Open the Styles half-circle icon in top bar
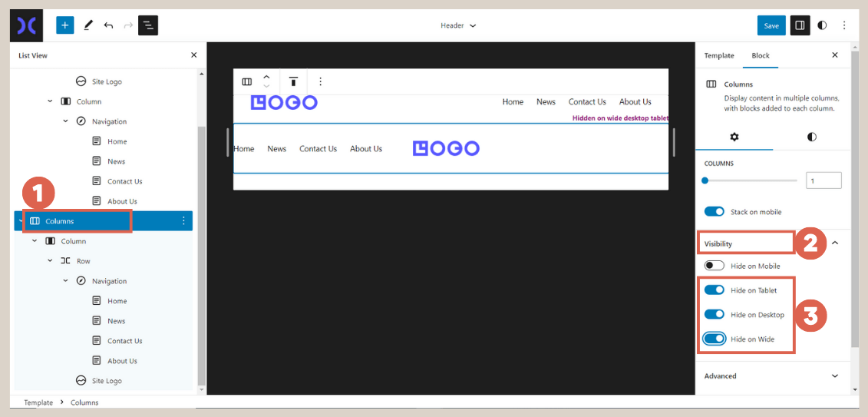868x417 pixels. pyautogui.click(x=822, y=25)
